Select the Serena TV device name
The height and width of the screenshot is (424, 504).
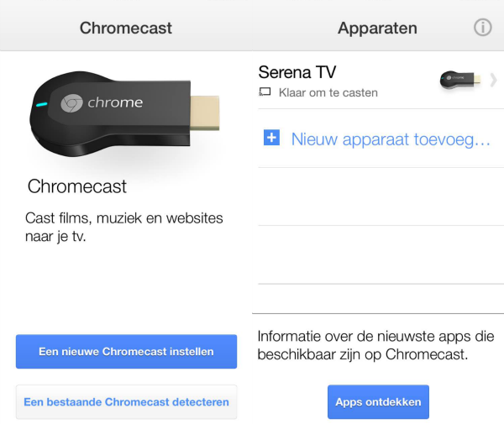[x=297, y=72]
